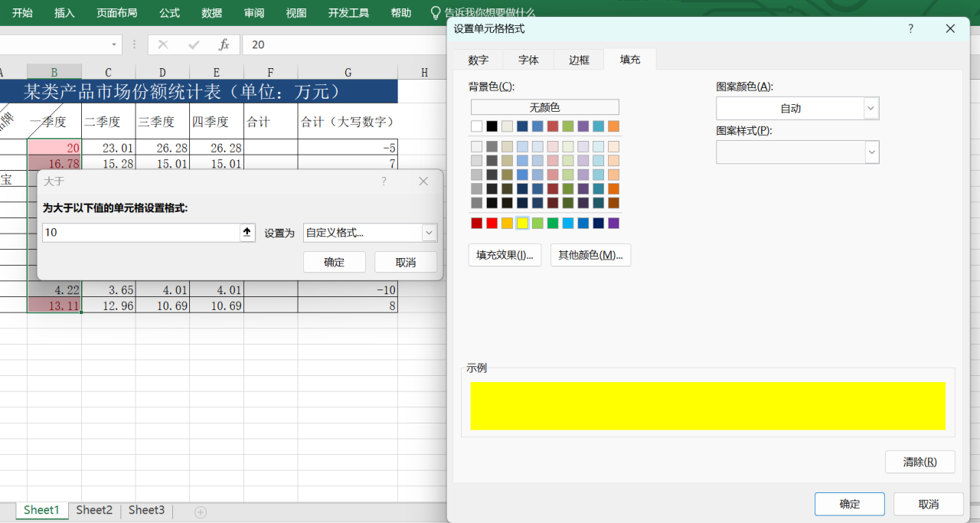
Task: Confirm 设置单元格格式 dialog with 确定
Action: [850, 504]
